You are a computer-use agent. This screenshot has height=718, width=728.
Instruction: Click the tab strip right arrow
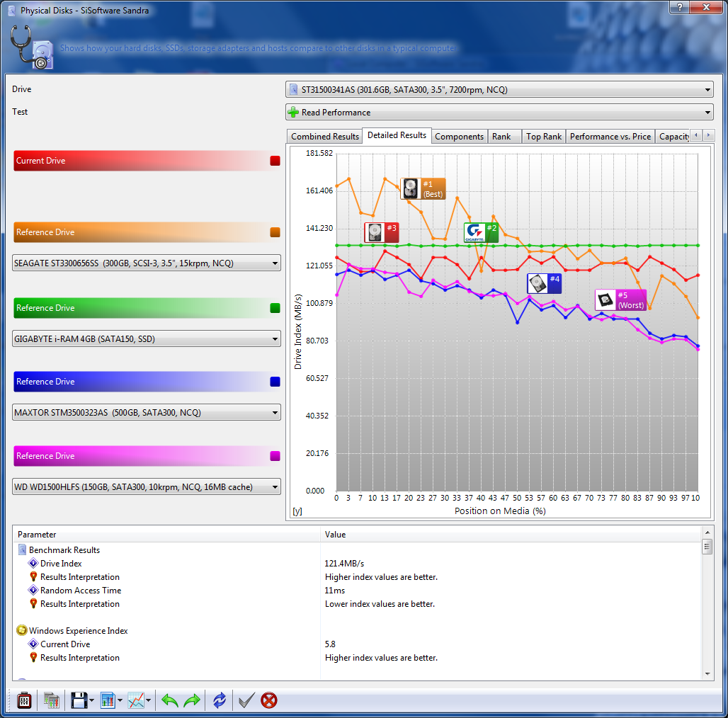[x=708, y=135]
